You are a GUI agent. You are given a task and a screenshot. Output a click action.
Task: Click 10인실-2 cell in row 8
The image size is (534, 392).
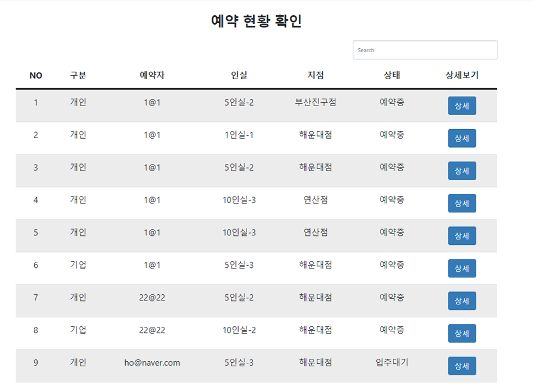(239, 330)
